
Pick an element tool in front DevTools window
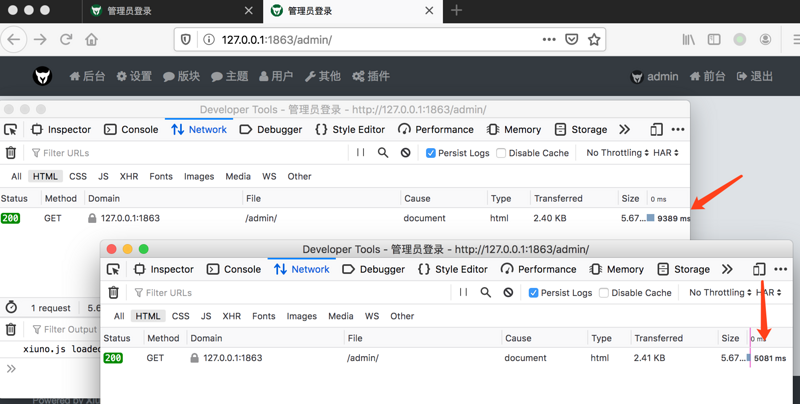click(113, 269)
